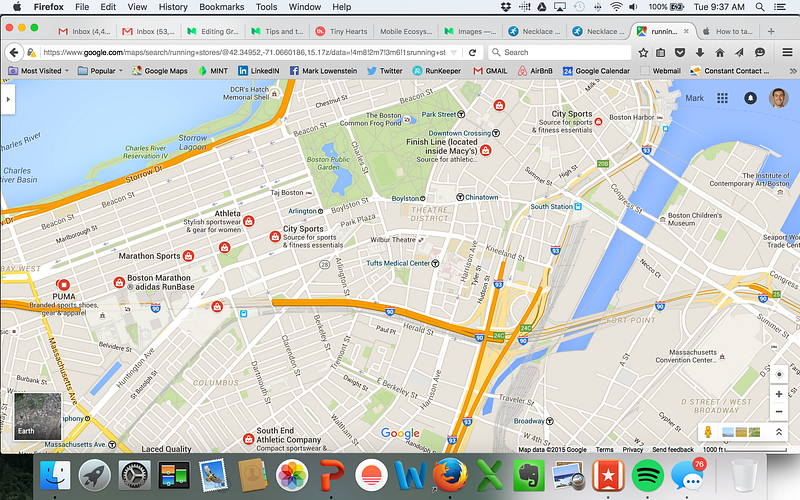The image size is (800, 500).
Task: Open the Tools menu
Action: 266,7
